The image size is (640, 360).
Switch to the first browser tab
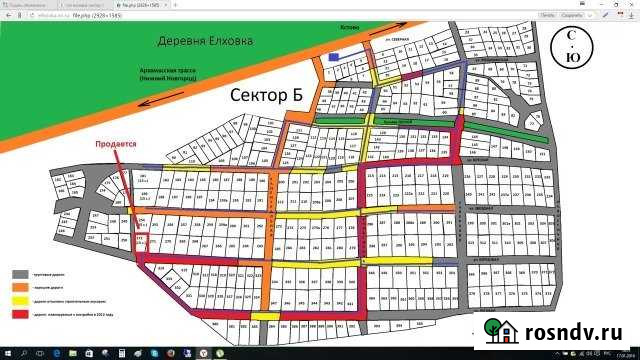coord(29,5)
